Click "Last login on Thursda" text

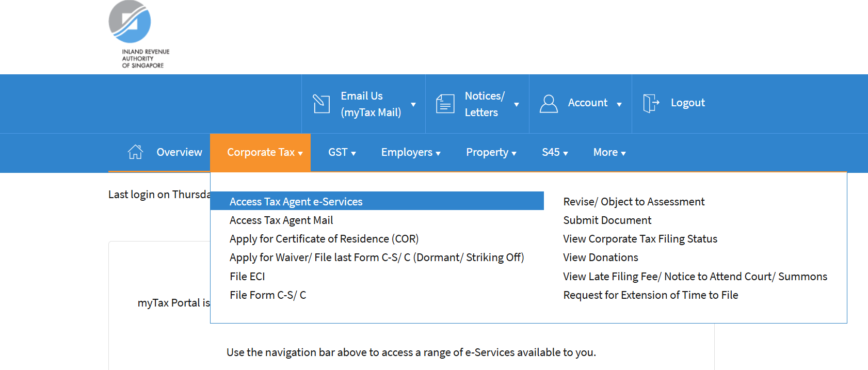coord(159,195)
